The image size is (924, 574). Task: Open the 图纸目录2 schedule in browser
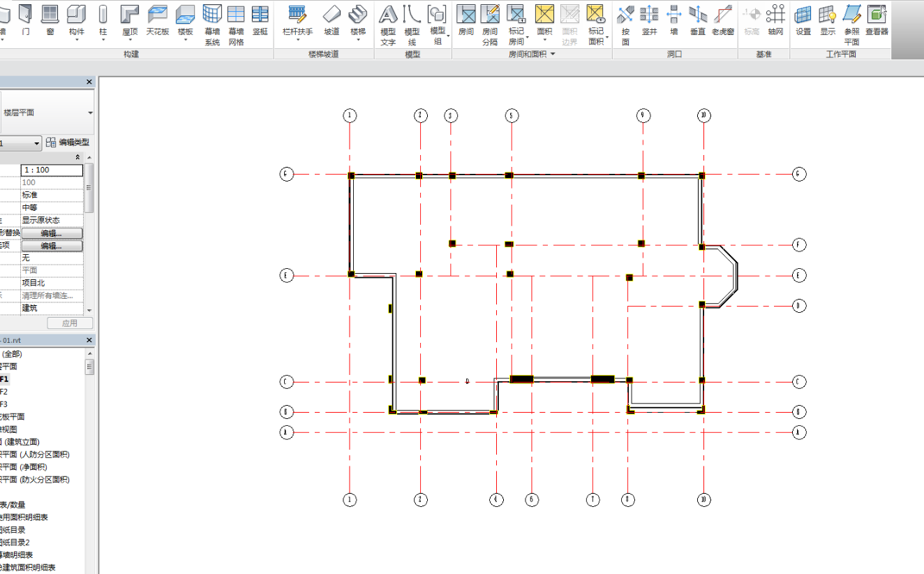coord(15,543)
